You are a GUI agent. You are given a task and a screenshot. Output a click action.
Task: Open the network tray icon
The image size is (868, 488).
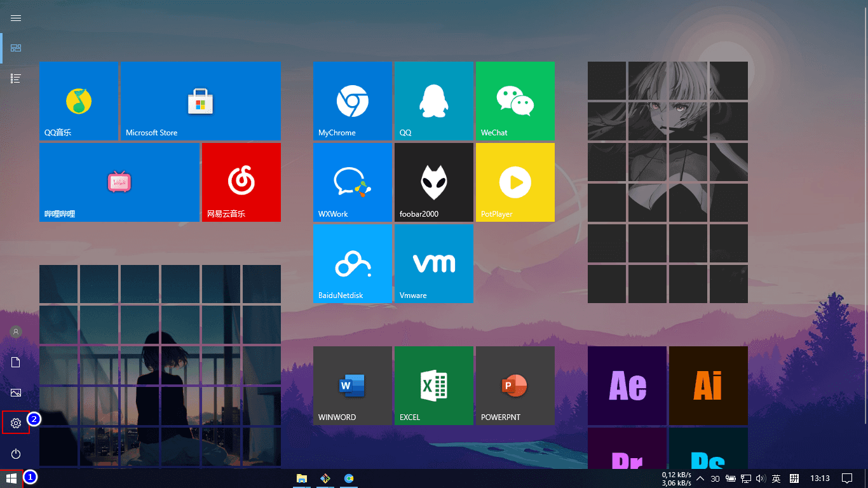[x=747, y=478]
